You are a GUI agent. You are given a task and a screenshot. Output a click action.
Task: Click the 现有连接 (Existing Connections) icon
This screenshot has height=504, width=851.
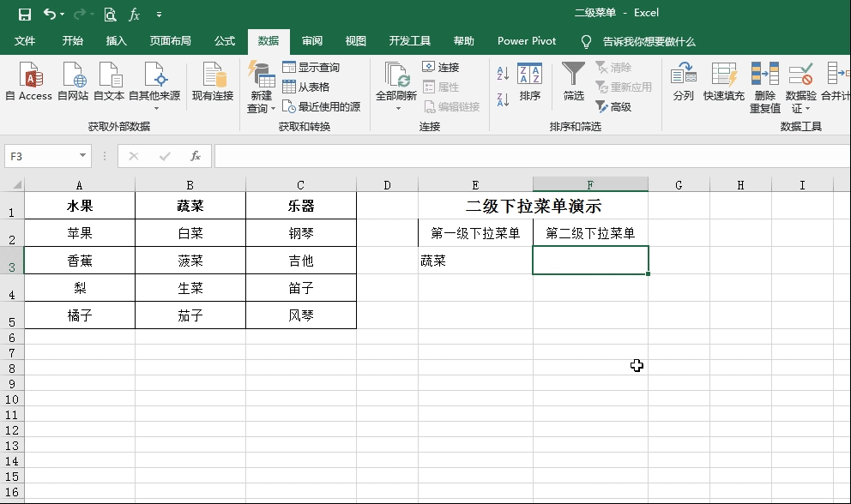[x=211, y=81]
